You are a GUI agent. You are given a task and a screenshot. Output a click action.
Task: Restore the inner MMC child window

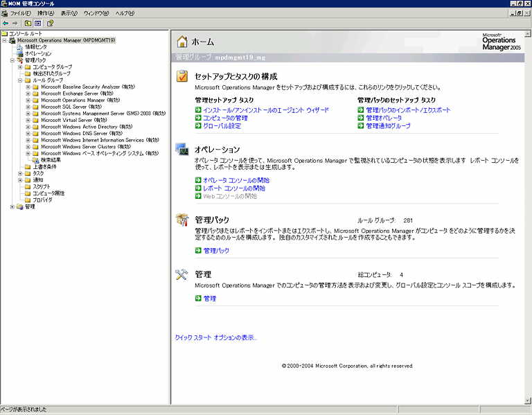(x=520, y=13)
